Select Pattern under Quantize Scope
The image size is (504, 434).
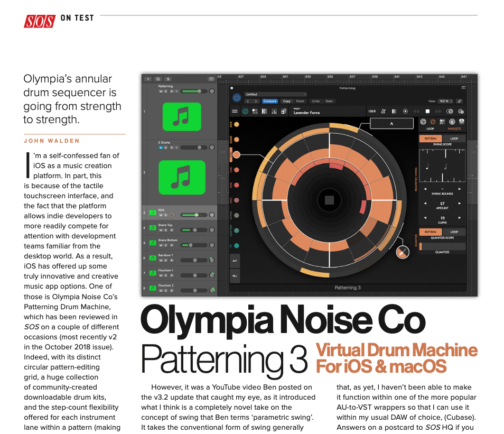(x=431, y=232)
